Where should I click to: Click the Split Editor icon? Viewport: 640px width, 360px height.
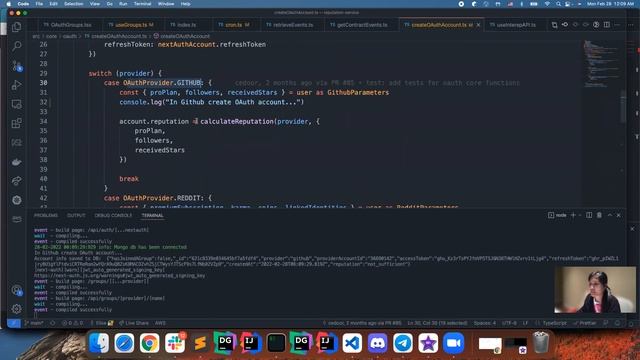[x=607, y=25]
